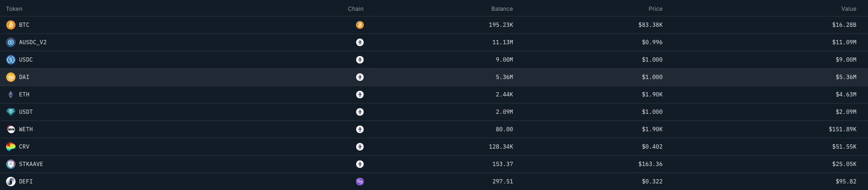This screenshot has height=190, width=868.
Task: Open the USDC token name link
Action: click(26, 60)
